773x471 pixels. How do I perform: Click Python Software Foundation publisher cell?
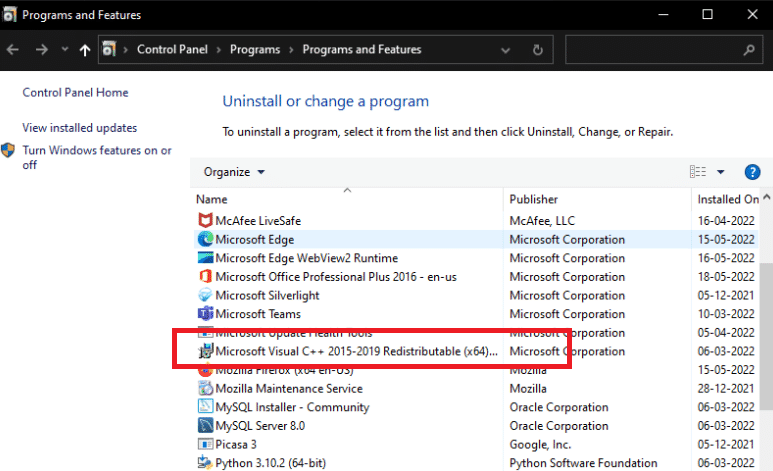[583, 463]
